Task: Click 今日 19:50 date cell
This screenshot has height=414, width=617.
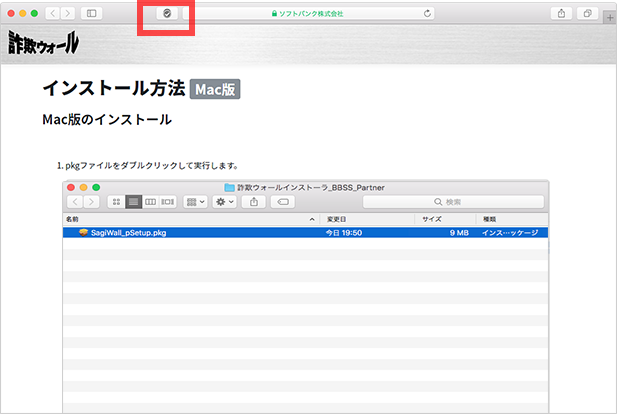Action: click(x=344, y=233)
